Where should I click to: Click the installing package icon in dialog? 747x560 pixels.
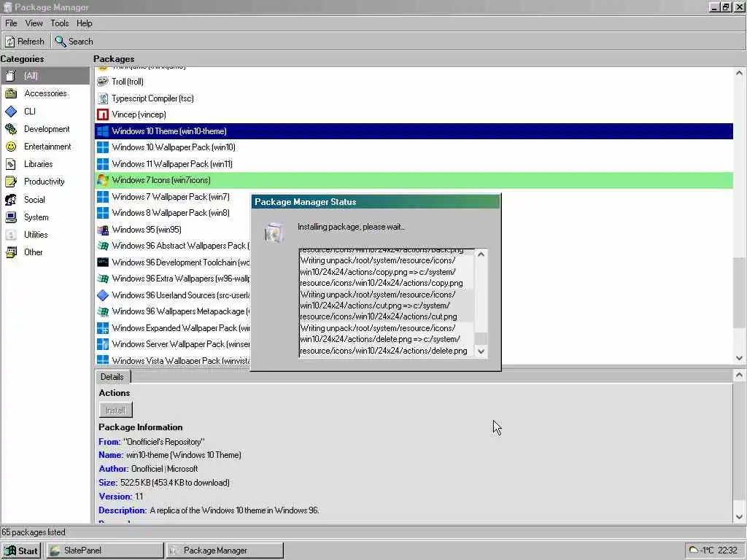274,233
